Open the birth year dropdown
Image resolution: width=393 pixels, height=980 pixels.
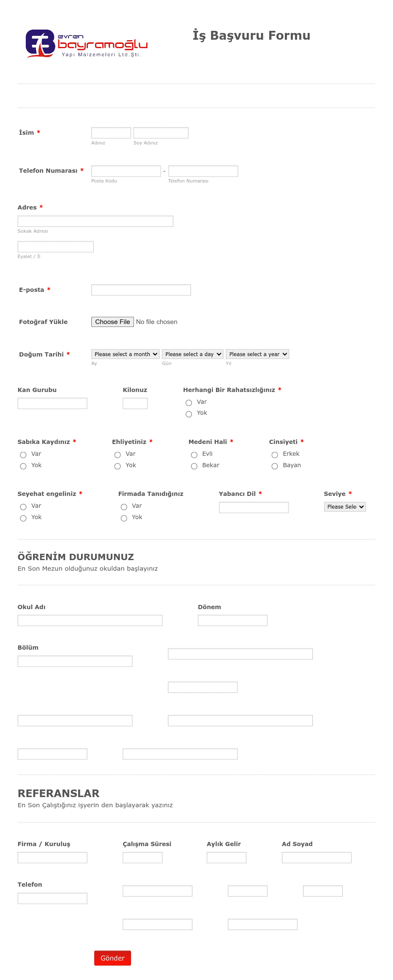[257, 354]
